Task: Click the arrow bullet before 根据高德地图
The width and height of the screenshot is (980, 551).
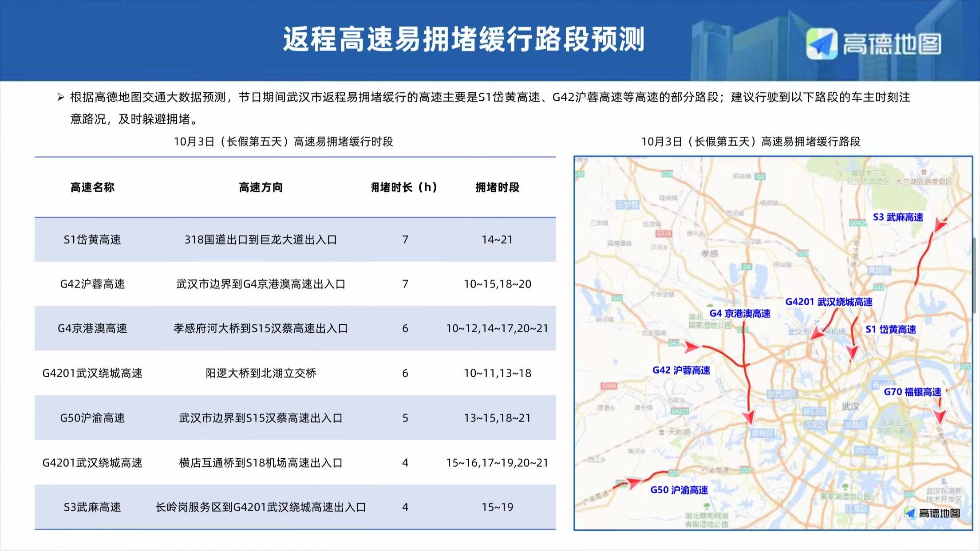Action: [61, 97]
